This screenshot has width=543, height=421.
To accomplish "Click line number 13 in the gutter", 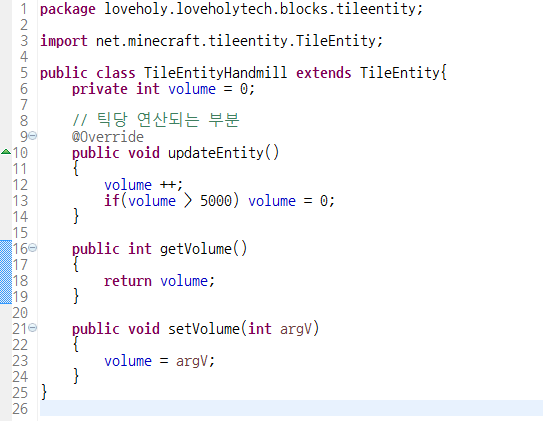I will click(x=20, y=201).
